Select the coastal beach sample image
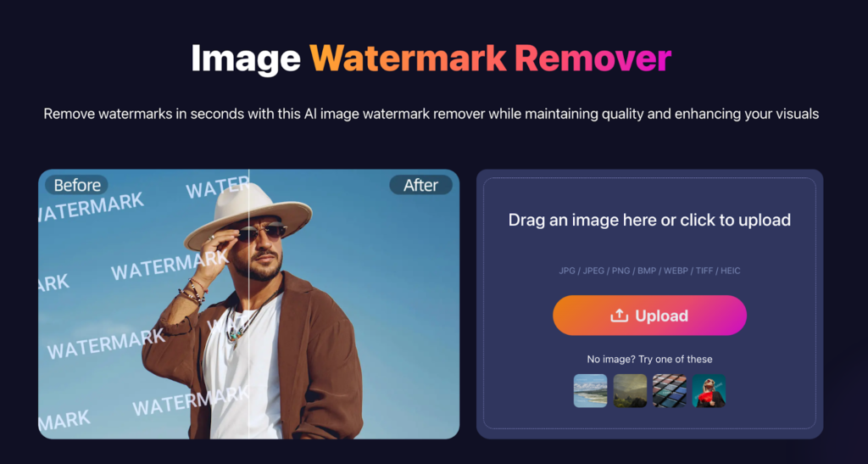The image size is (868, 464). (590, 390)
